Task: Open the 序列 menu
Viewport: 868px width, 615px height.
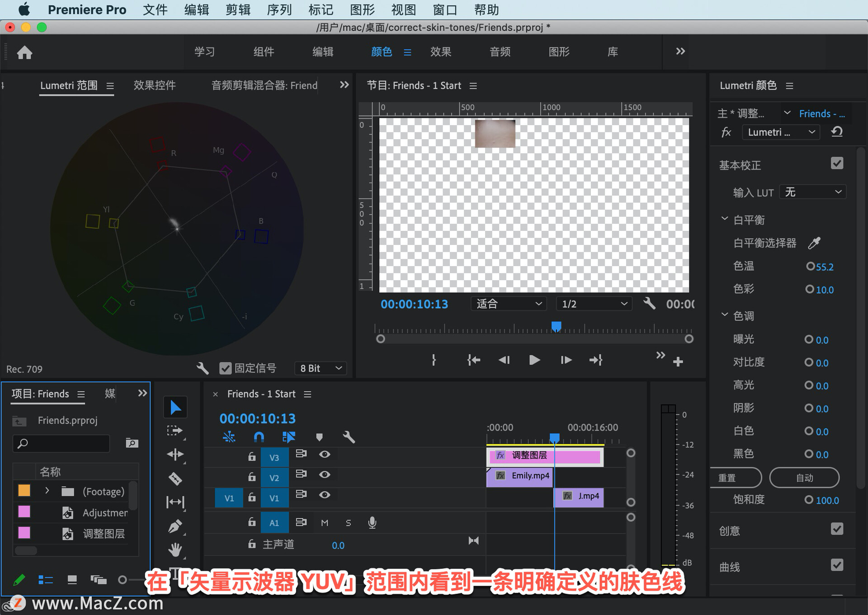Action: 279,9
